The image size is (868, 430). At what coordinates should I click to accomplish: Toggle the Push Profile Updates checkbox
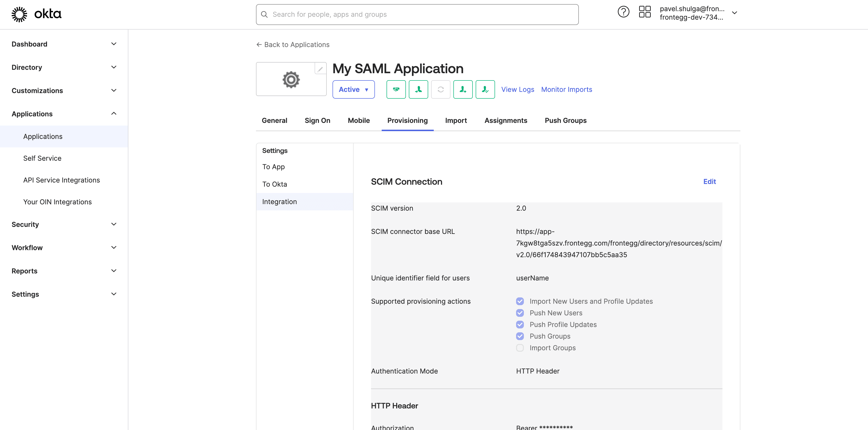pyautogui.click(x=519, y=325)
